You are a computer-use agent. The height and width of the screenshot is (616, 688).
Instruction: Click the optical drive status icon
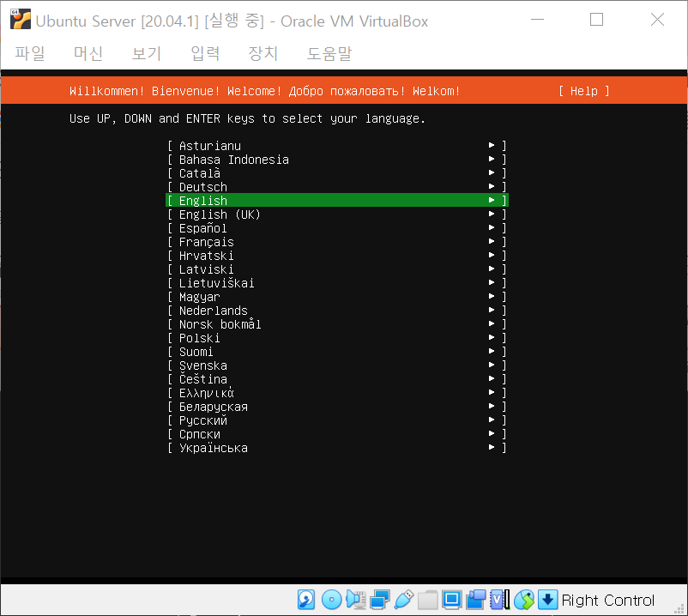tap(331, 600)
